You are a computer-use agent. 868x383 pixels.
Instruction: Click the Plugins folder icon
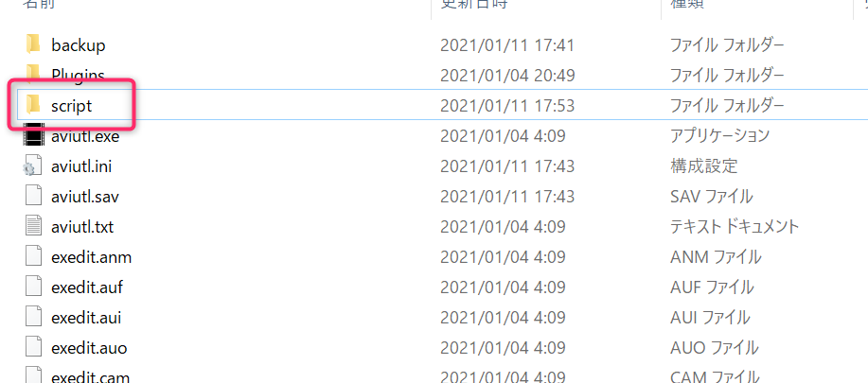tap(33, 73)
